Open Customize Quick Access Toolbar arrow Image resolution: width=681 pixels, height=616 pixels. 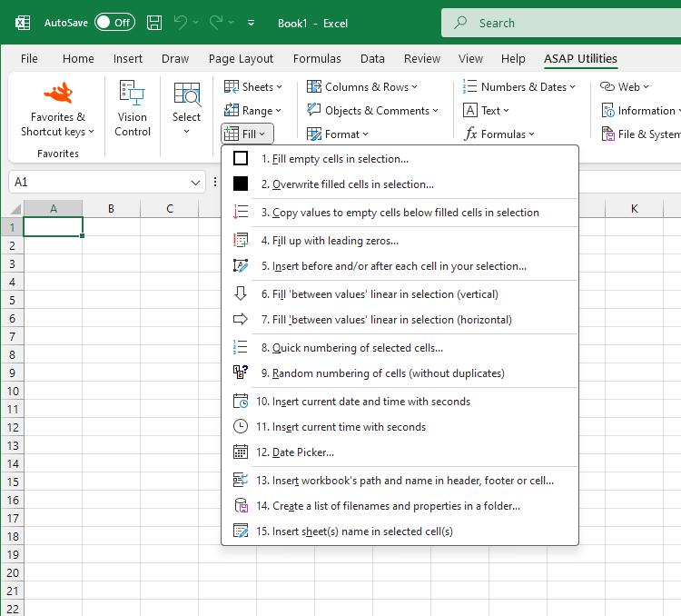(x=251, y=23)
